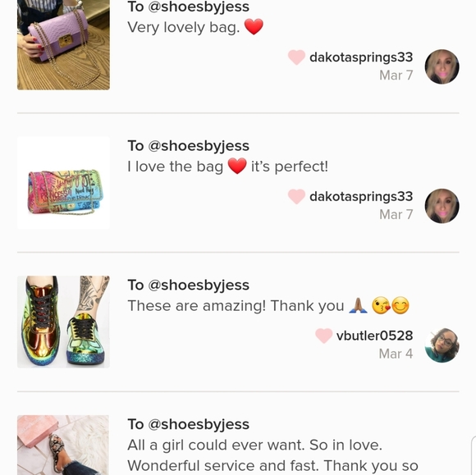The height and width of the screenshot is (475, 476).
Task: Click the praying hands emoji in the sneaker review
Action: [x=358, y=305]
